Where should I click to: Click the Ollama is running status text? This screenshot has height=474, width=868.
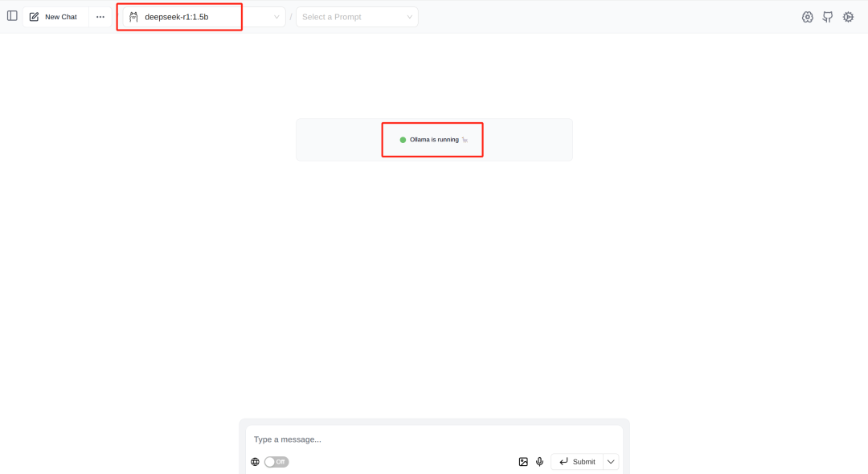434,139
